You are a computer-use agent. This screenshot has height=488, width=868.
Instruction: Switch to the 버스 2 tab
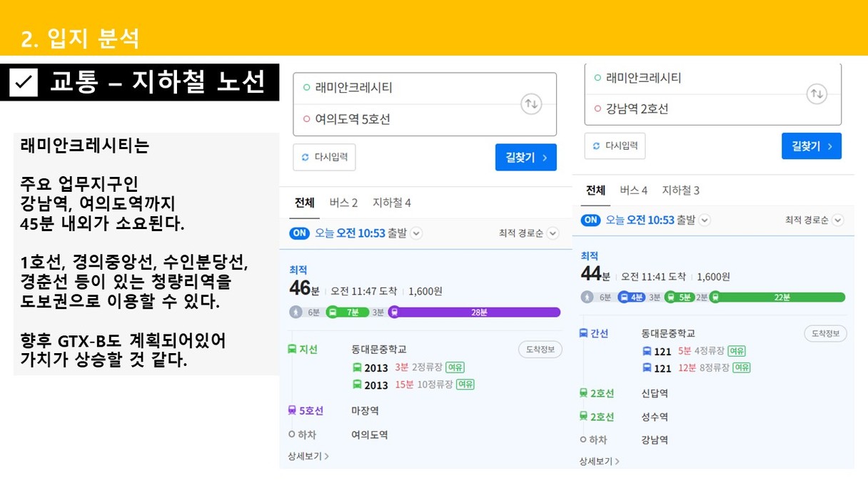click(343, 203)
